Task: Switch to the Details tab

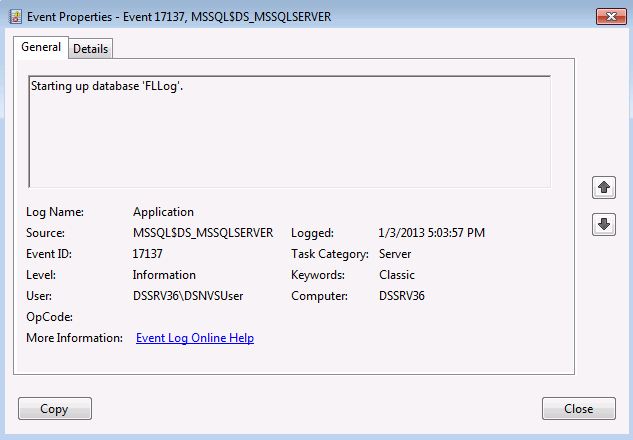Action: pos(91,49)
